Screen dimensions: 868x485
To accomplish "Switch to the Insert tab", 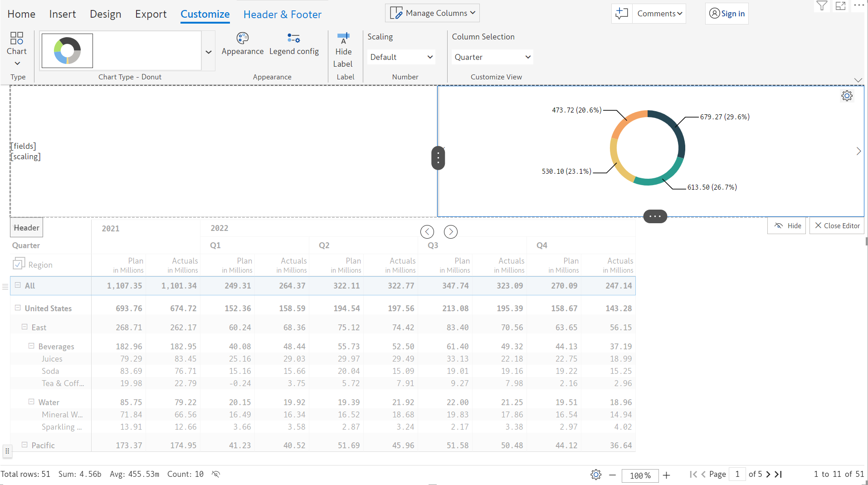I will [63, 14].
